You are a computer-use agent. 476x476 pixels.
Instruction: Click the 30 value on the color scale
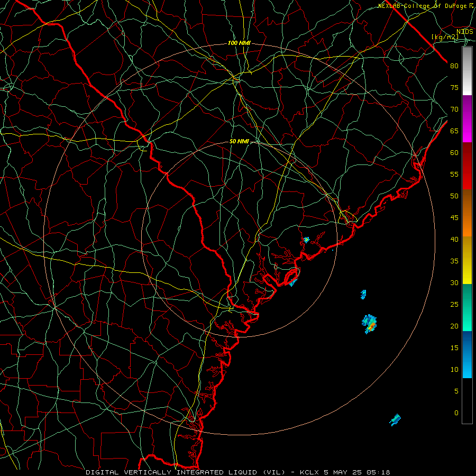[454, 282]
